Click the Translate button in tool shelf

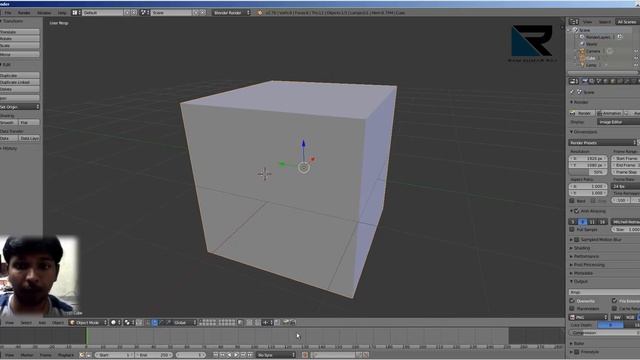20,32
